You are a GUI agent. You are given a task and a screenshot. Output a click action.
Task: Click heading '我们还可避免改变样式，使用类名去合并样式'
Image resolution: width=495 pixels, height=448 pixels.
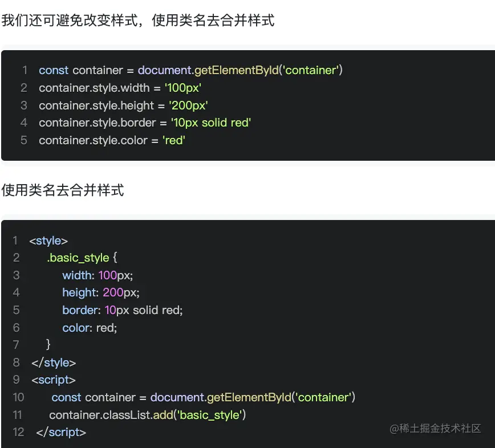pos(138,21)
